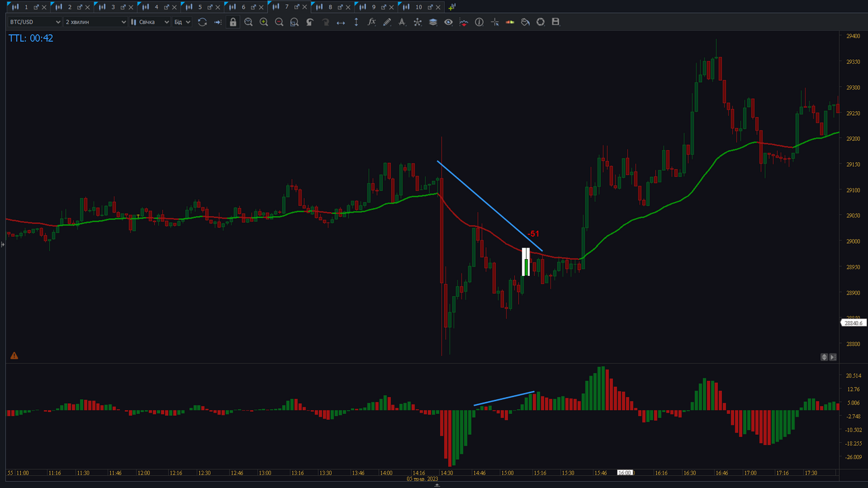Click the -51 label on chart
Image resolution: width=868 pixels, height=488 pixels.
coord(533,234)
